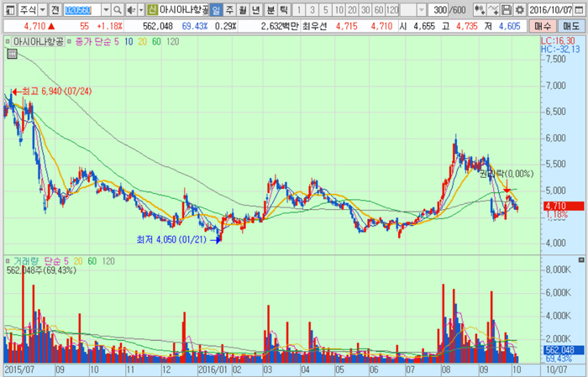This screenshot has width=588, height=377.
Task: Switch to 틱 tick chart mode
Action: coord(284,10)
